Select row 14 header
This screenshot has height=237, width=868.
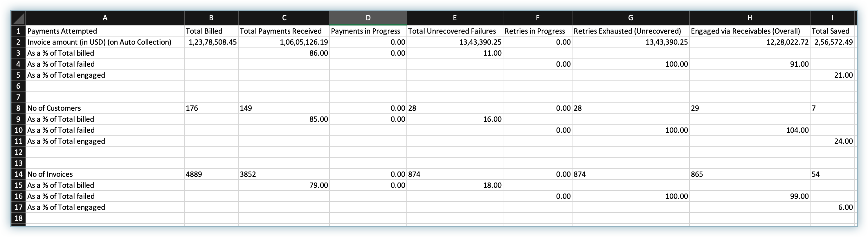click(x=19, y=174)
